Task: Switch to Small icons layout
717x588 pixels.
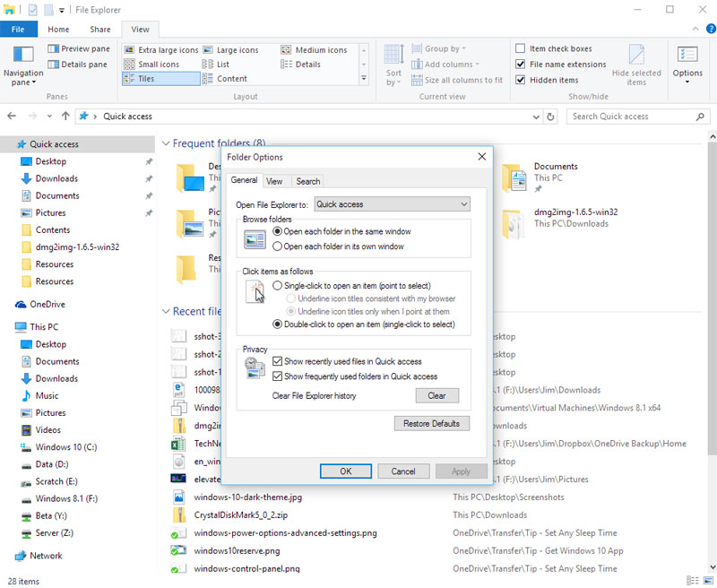Action: coord(152,65)
